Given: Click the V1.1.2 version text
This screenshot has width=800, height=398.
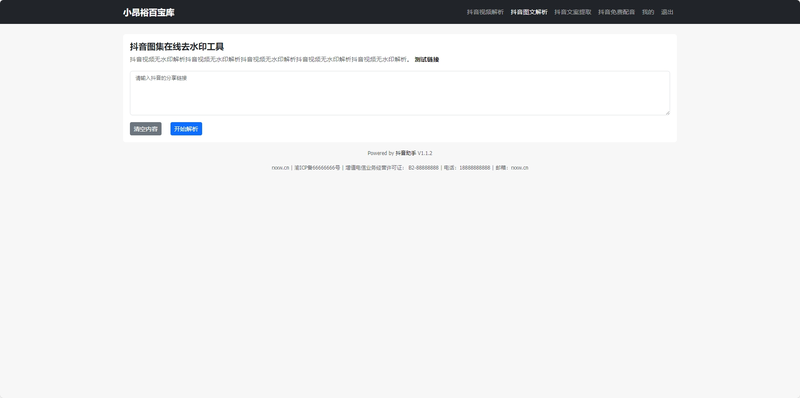Looking at the screenshot, I should 425,153.
